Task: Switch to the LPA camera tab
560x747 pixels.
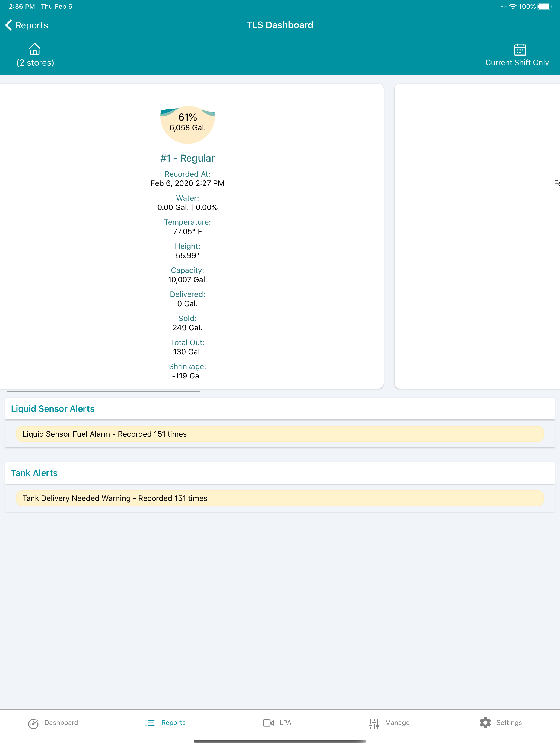Action: point(277,723)
